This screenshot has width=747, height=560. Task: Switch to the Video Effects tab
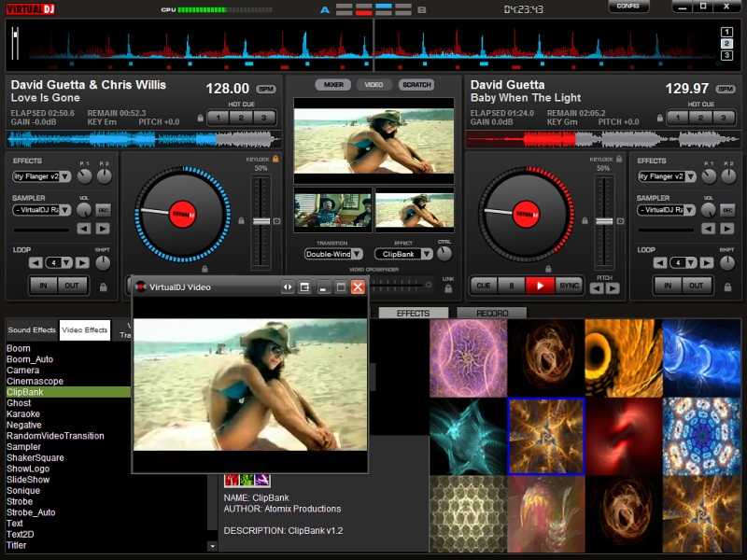pos(85,329)
